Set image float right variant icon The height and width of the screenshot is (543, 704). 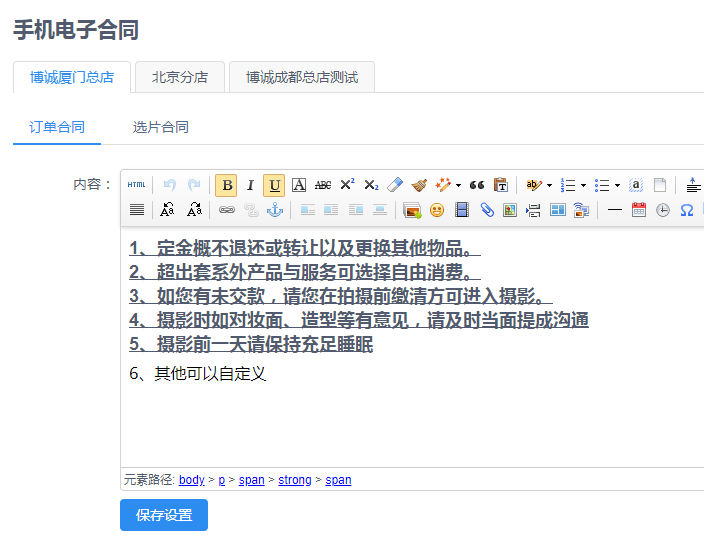356,210
